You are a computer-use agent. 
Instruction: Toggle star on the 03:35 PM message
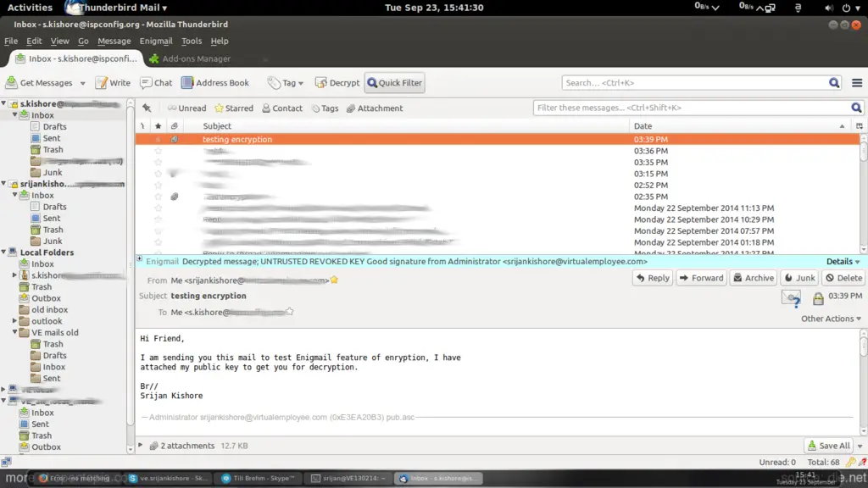pos(159,162)
